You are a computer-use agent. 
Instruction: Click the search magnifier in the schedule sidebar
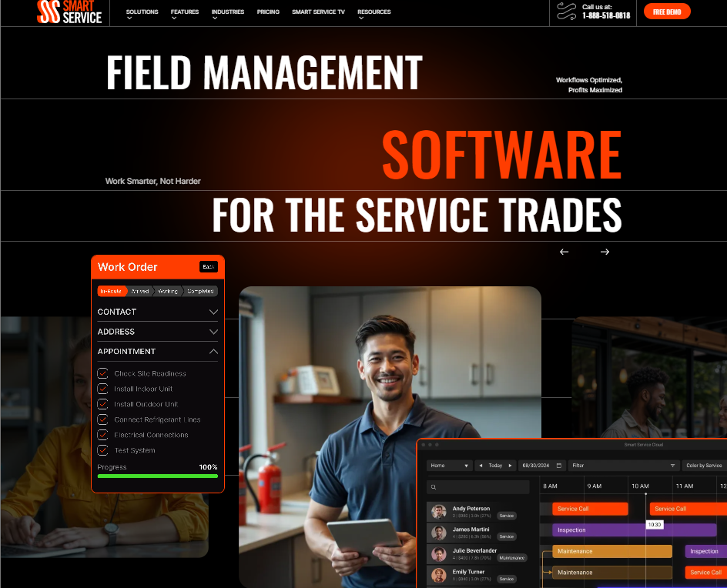tap(434, 486)
